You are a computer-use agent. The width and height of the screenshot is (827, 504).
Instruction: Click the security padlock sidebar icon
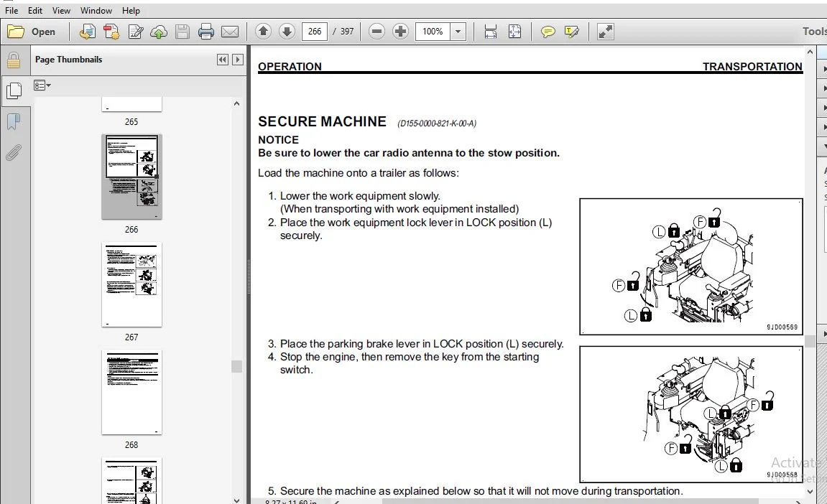click(x=14, y=60)
